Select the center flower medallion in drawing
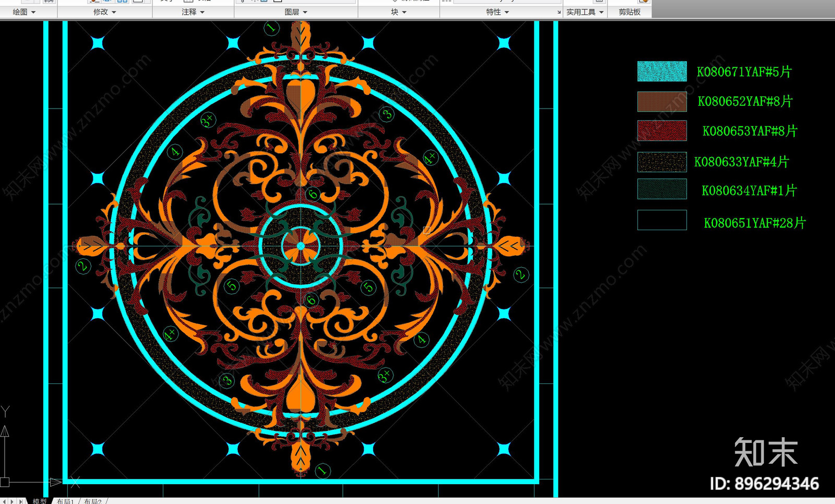Screen dimensions: 835x504 point(301,246)
